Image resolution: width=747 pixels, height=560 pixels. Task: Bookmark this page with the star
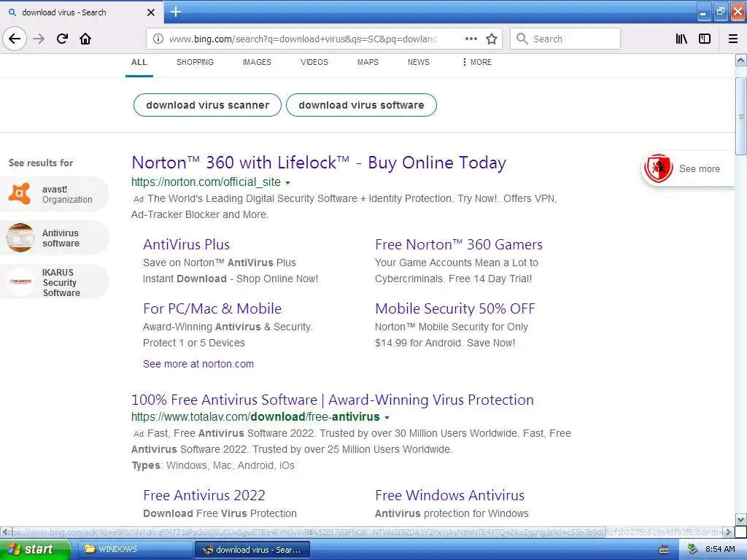492,39
